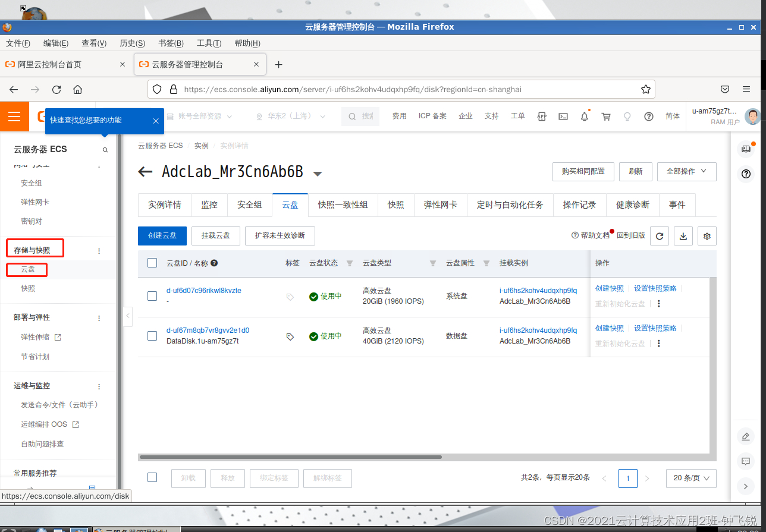Image resolution: width=766 pixels, height=532 pixels.
Task: Click Firefox home button
Action: (x=77, y=89)
